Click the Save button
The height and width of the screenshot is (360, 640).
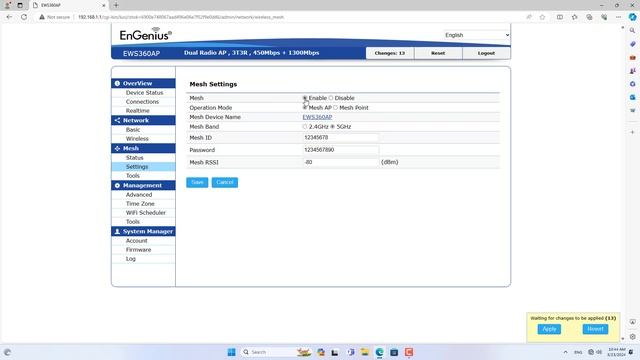pyautogui.click(x=197, y=182)
